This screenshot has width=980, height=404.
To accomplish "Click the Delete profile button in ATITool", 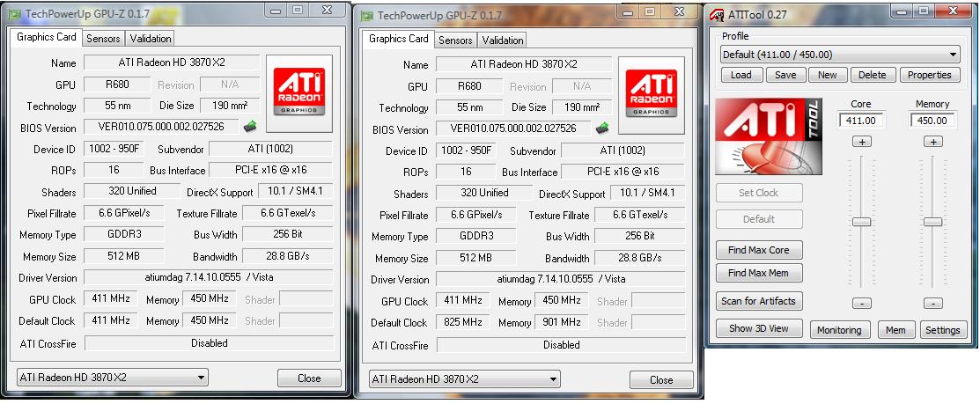I will click(x=872, y=75).
